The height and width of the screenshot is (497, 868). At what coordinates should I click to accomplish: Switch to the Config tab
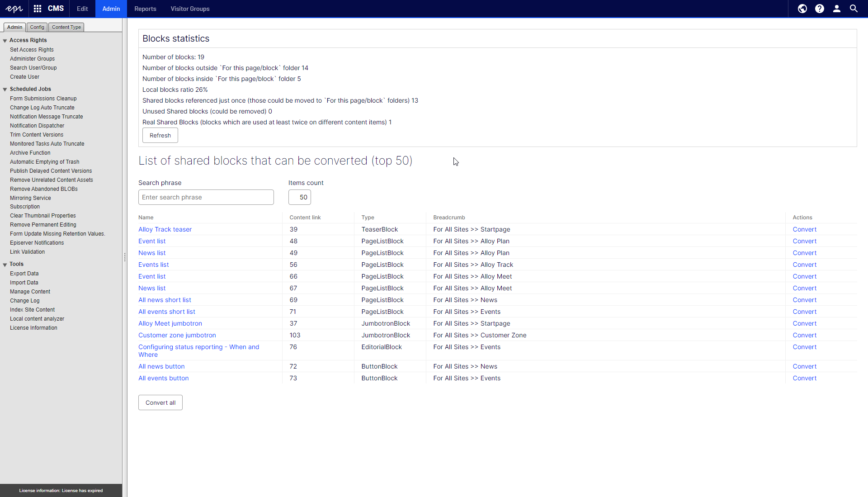pyautogui.click(x=37, y=27)
